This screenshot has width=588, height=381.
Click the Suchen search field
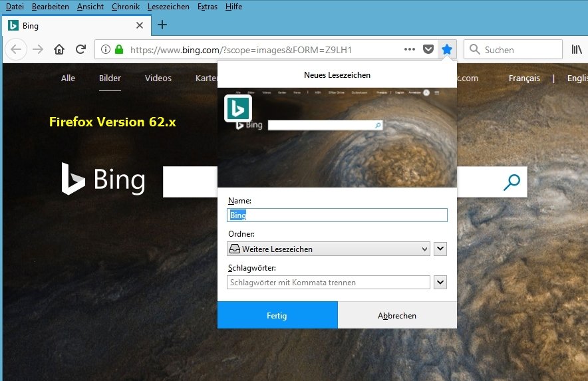pyautogui.click(x=513, y=49)
